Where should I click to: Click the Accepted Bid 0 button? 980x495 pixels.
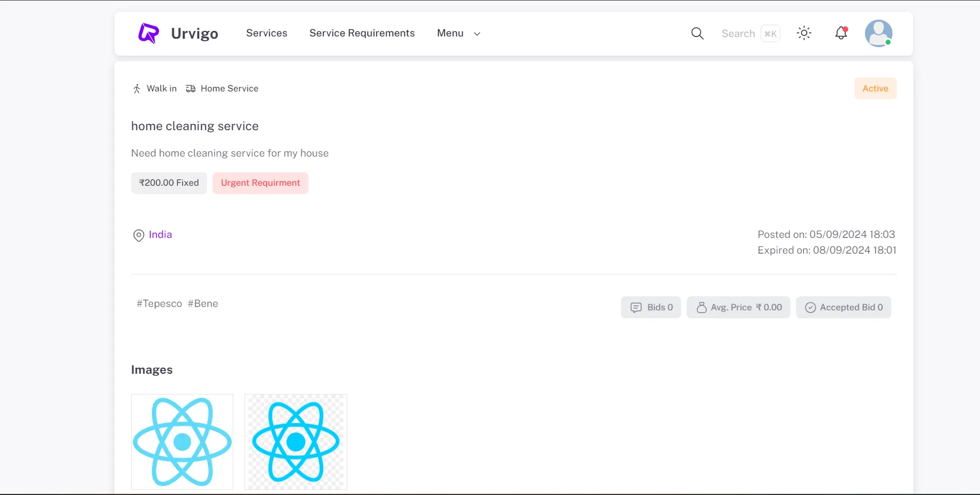(843, 308)
